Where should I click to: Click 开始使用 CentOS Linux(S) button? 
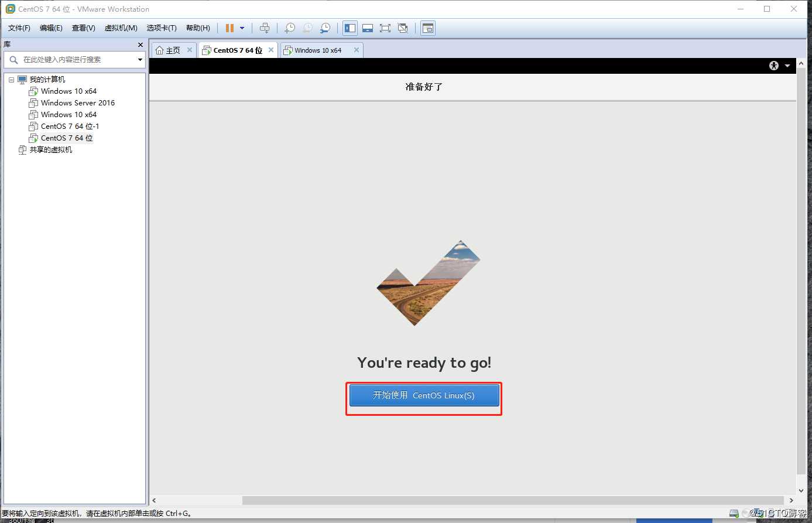[x=424, y=395]
